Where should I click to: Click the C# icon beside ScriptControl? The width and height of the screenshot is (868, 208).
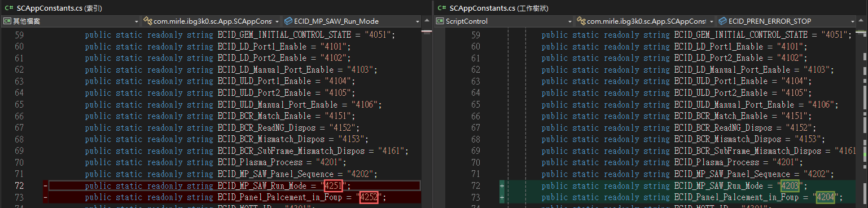point(439,21)
